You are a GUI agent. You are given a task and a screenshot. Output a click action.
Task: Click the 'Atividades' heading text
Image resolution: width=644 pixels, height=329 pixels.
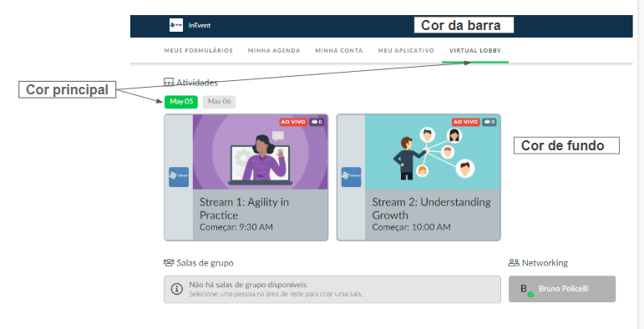(x=197, y=83)
